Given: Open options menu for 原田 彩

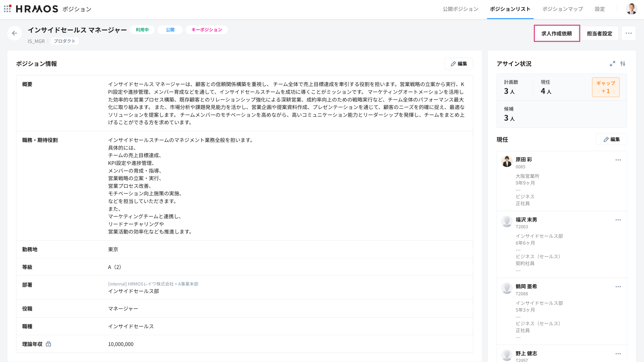Looking at the screenshot, I should coord(618,160).
